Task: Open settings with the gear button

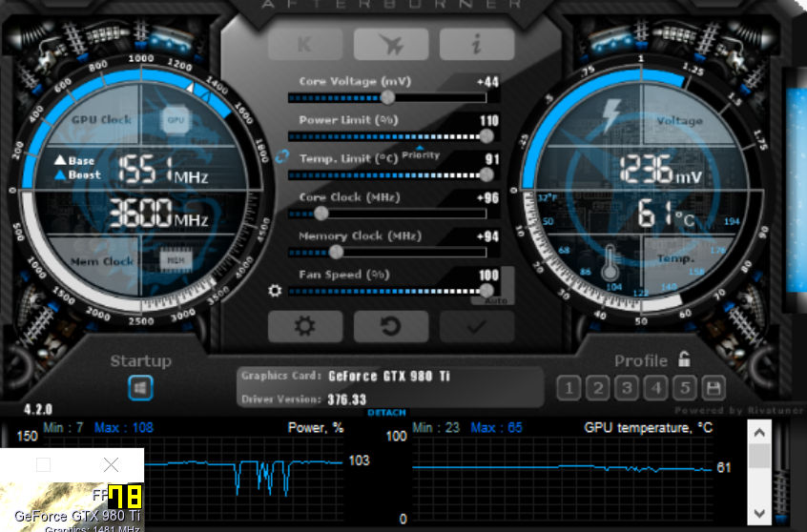Action: 305,326
